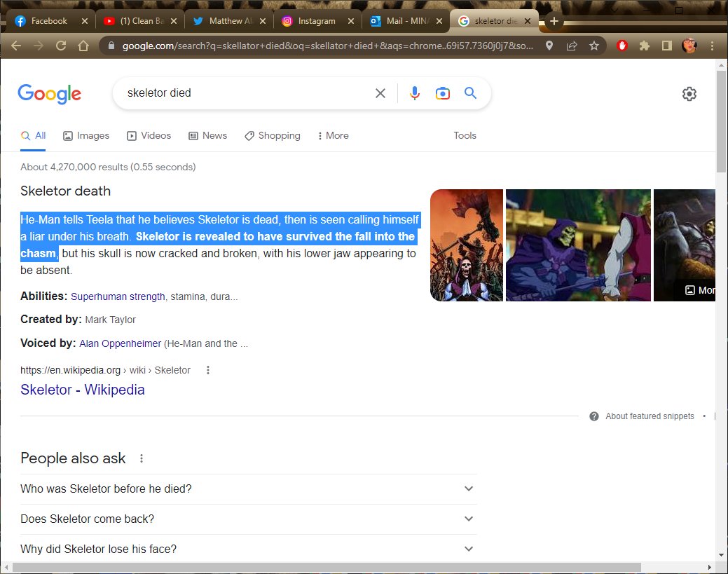Click the vertical page scrollbar thumb

pos(721,121)
